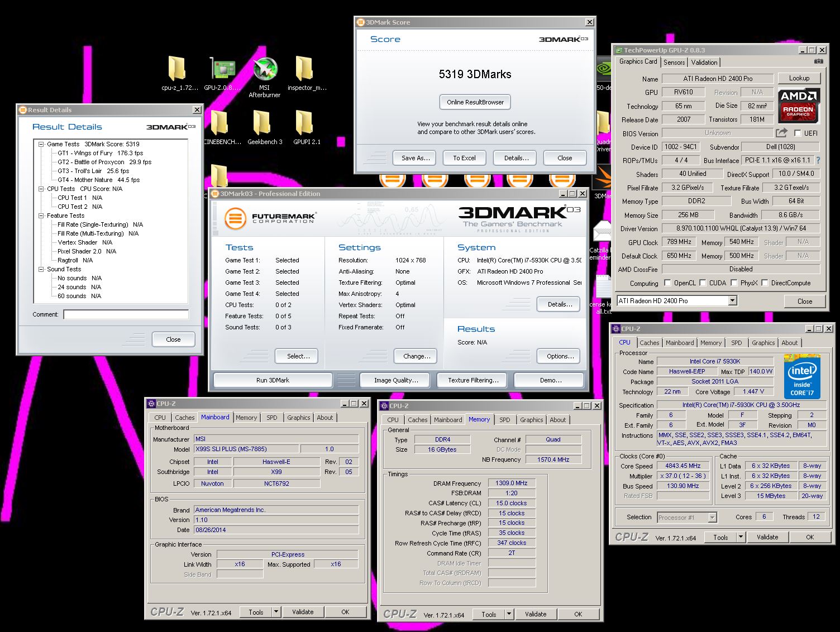Open the ATI Radeon HD 2400 Pro GPU dropdown

click(732, 301)
